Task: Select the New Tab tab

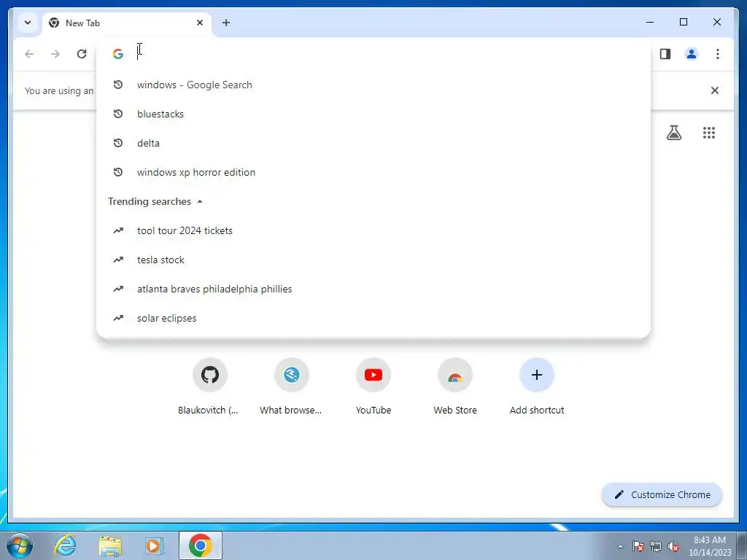Action: (x=127, y=23)
